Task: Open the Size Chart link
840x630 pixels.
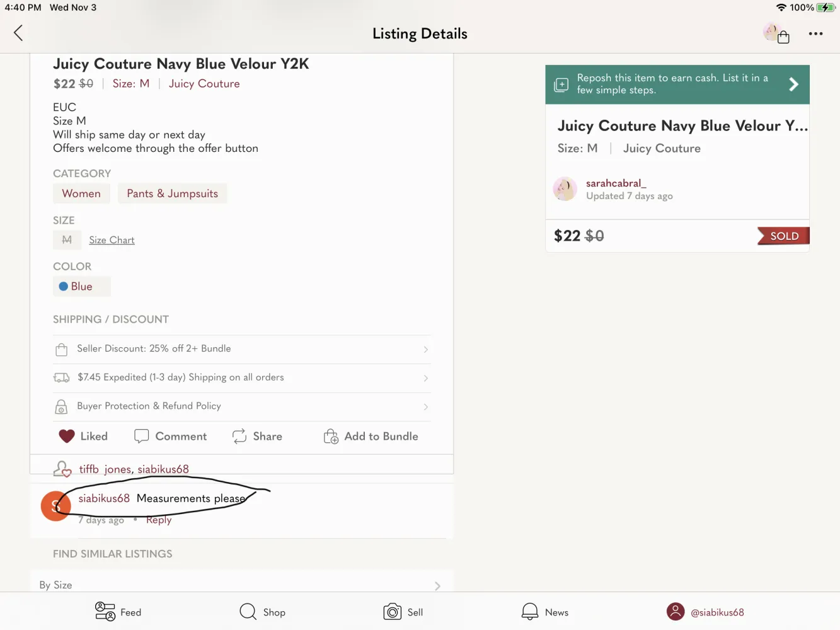Action: tap(112, 240)
